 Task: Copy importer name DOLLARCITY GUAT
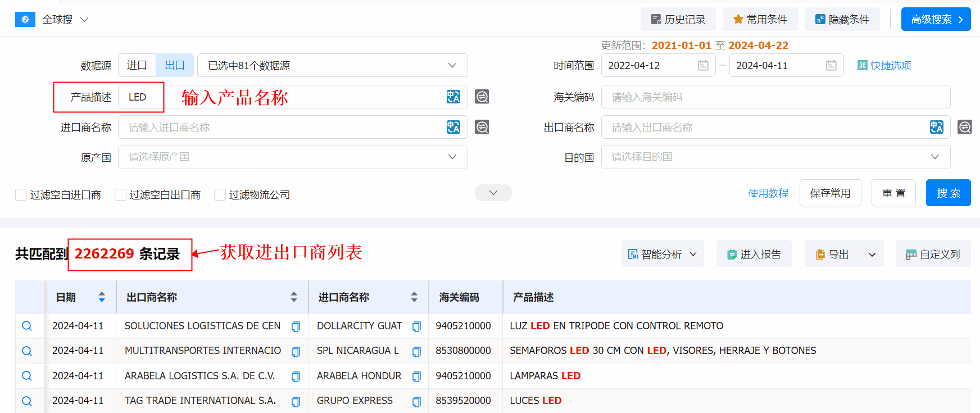coord(416,326)
